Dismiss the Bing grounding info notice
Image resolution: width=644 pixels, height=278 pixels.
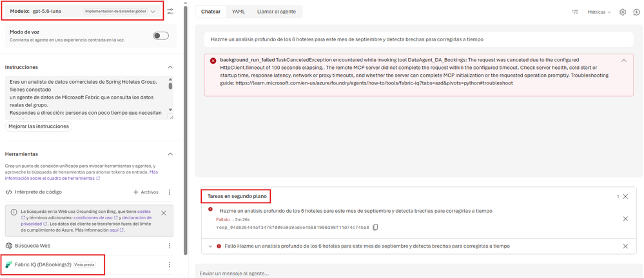tap(164, 213)
